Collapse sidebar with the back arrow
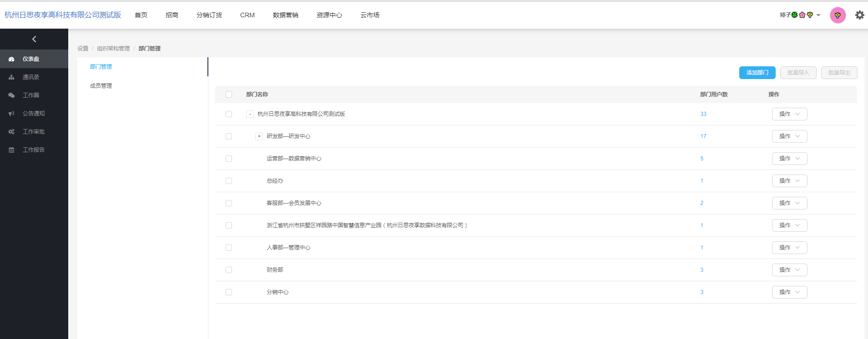The height and width of the screenshot is (339, 868). click(x=34, y=39)
